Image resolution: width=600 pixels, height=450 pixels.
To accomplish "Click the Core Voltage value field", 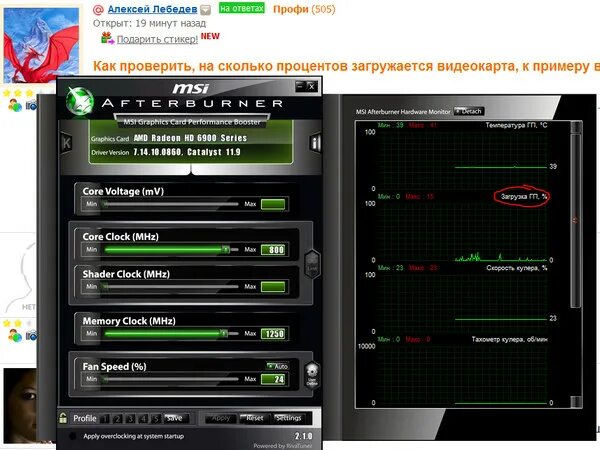I will (273, 204).
